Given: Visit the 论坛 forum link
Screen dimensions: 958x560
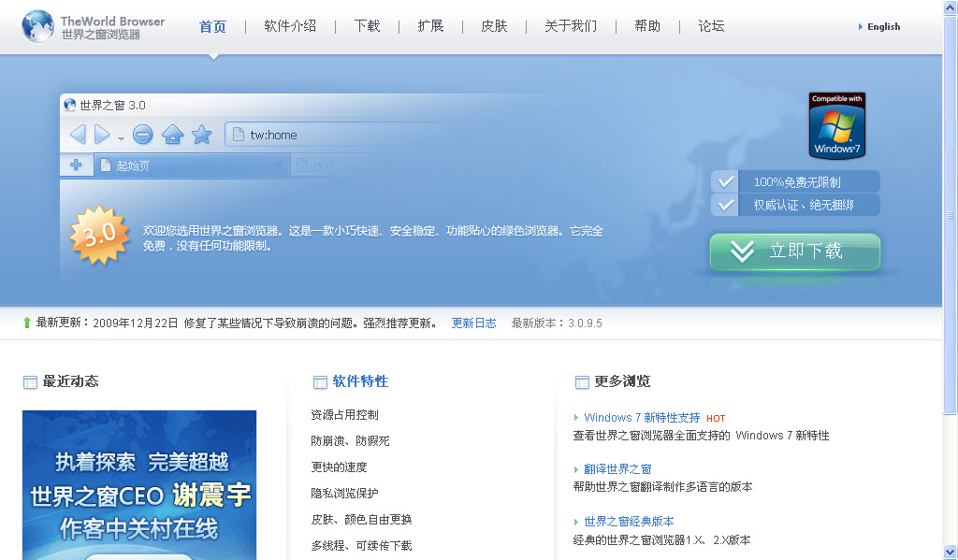Looking at the screenshot, I should [x=711, y=25].
